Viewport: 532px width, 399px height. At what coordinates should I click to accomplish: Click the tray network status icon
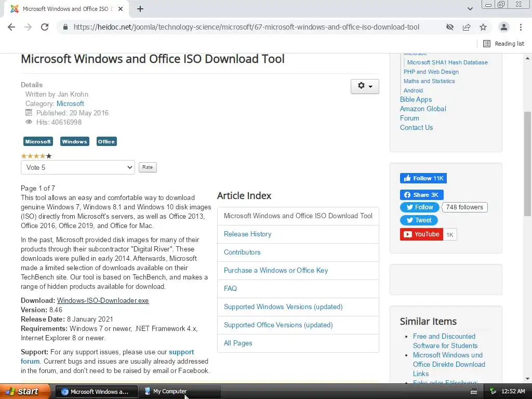(493, 392)
